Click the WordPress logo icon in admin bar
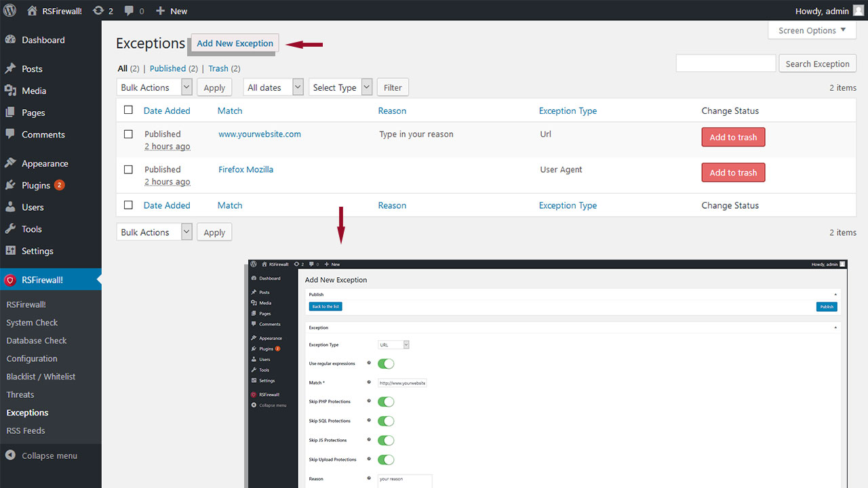 (9, 11)
